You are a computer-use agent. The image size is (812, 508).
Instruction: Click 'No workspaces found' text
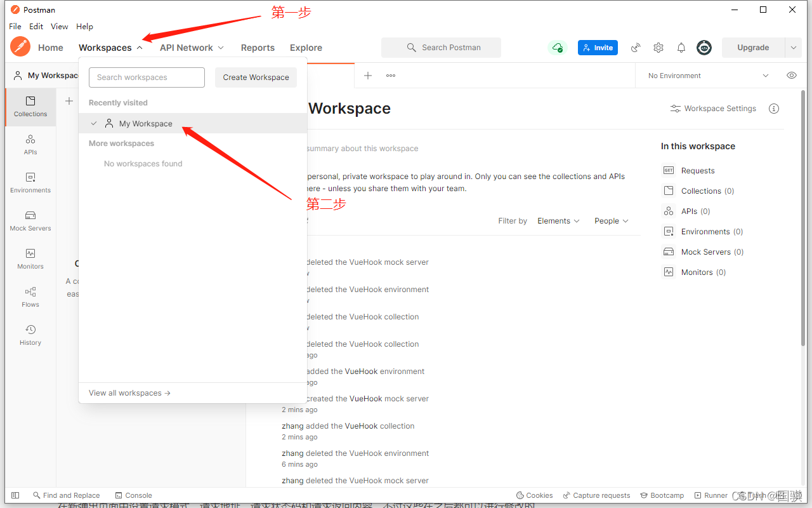click(x=143, y=164)
